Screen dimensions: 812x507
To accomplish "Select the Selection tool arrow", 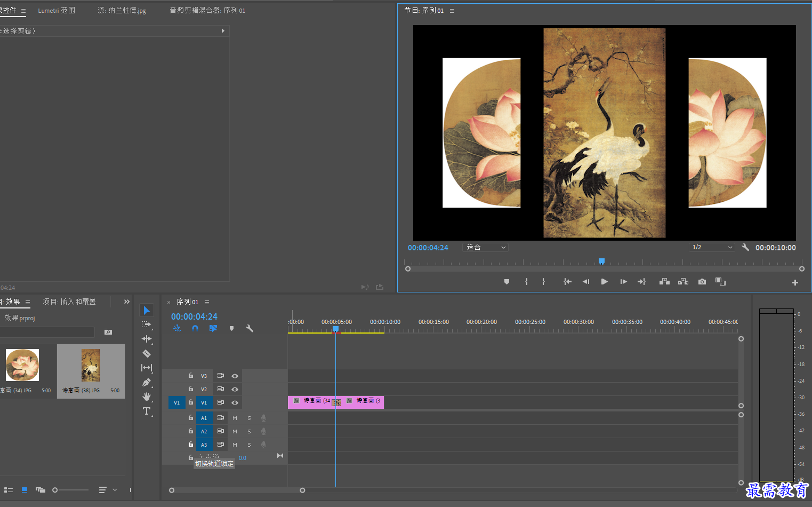I will coord(147,310).
